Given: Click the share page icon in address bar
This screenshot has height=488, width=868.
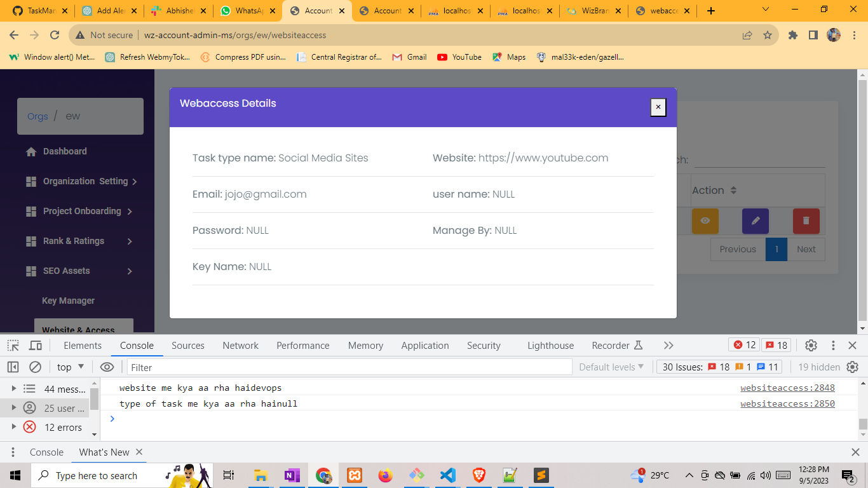Looking at the screenshot, I should pos(747,35).
